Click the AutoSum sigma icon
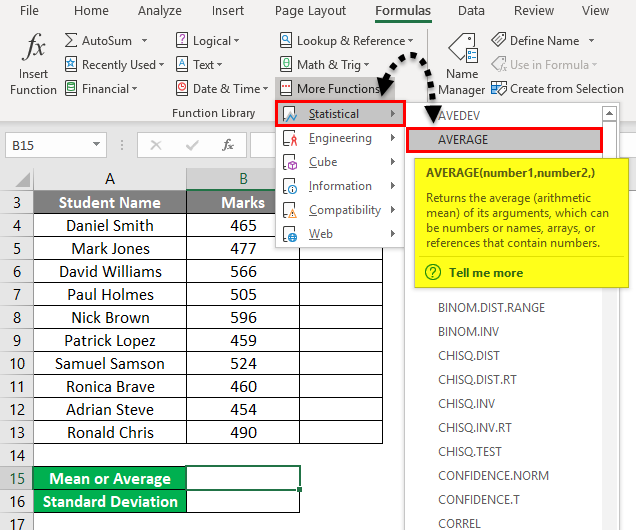Viewport: 636px width, 530px height. 71,41
